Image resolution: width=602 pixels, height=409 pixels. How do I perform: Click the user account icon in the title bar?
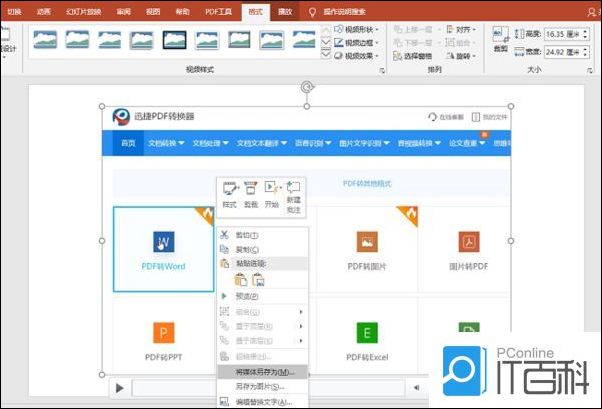click(x=592, y=12)
